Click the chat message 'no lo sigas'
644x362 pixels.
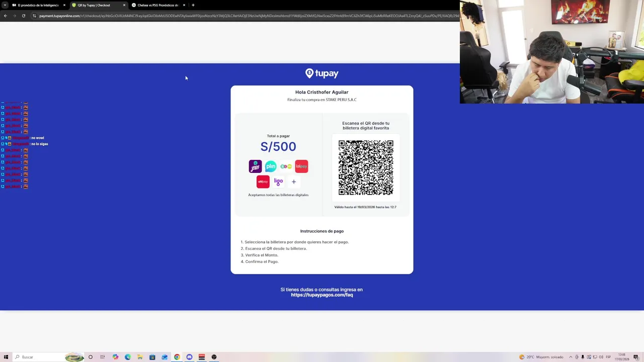point(40,144)
